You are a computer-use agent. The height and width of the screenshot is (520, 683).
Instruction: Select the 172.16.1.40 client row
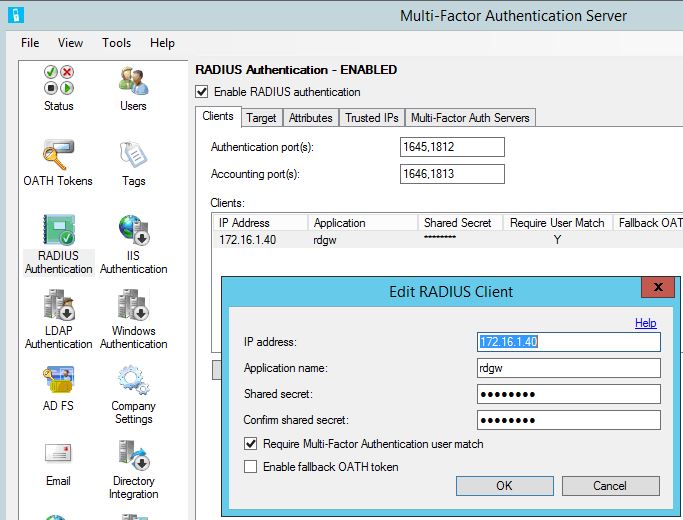point(448,240)
